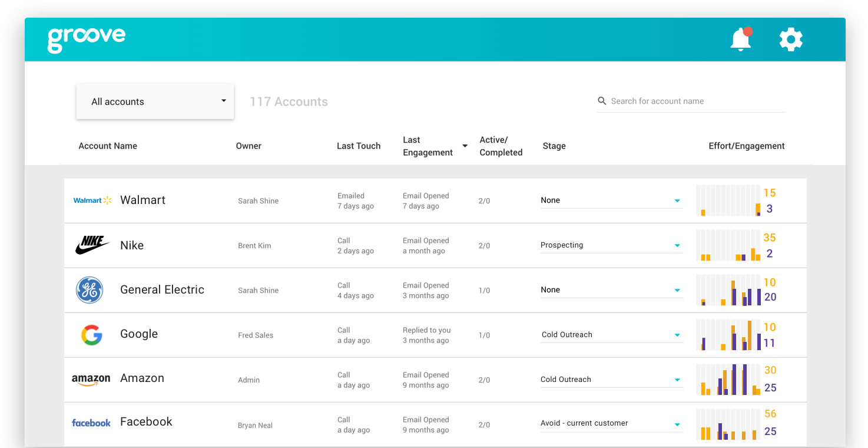
Task: Click Facebook effort score 56
Action: point(770,414)
